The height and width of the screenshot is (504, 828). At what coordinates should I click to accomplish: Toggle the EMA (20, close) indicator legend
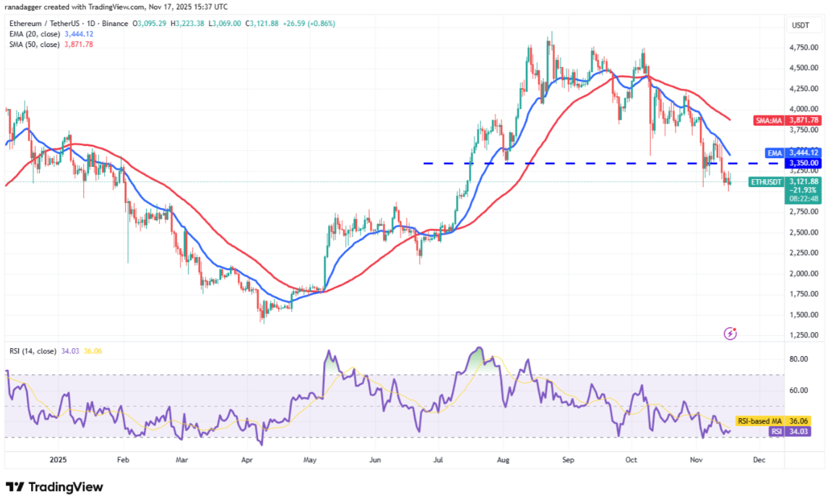tap(32, 34)
